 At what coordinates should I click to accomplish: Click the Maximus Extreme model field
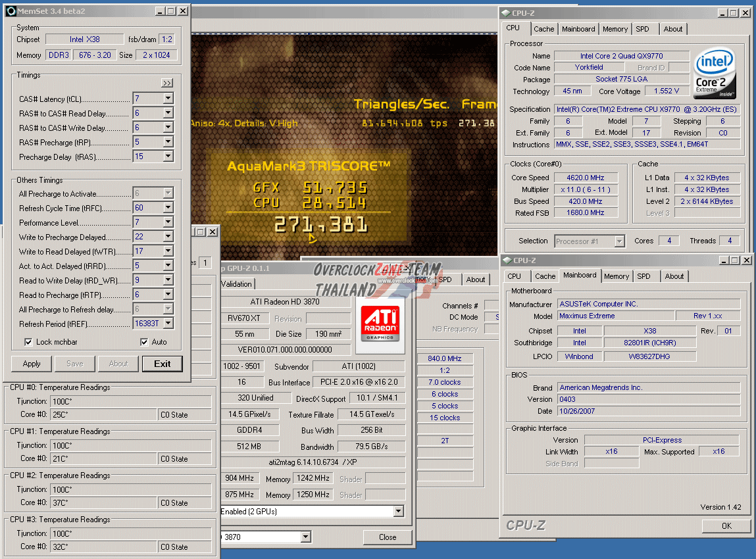click(616, 316)
